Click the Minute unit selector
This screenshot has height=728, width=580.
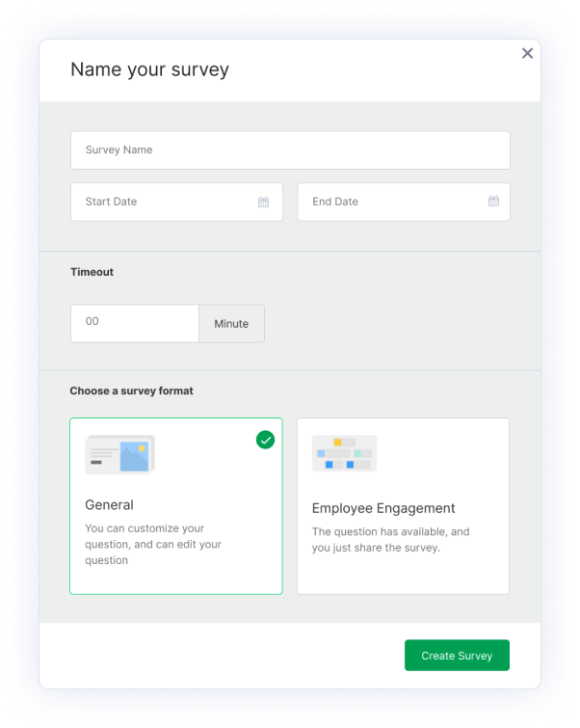231,324
